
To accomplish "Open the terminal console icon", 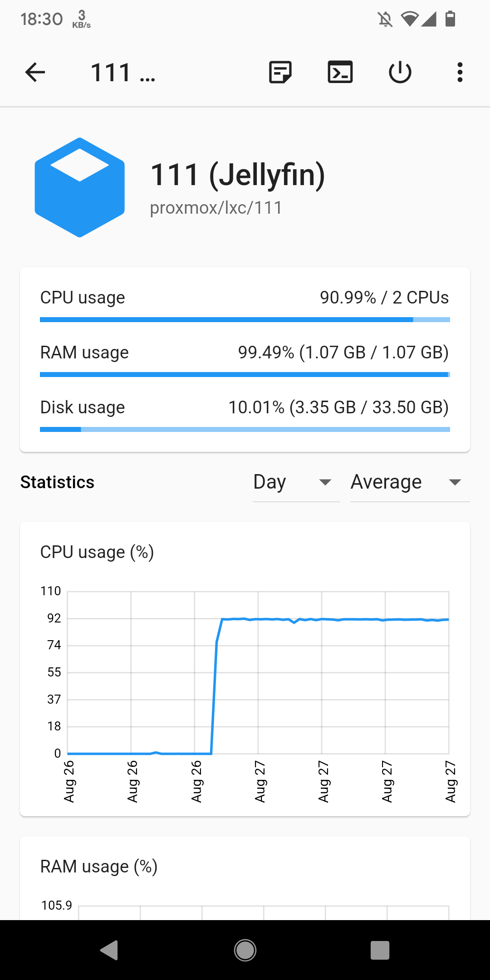I will tap(340, 72).
